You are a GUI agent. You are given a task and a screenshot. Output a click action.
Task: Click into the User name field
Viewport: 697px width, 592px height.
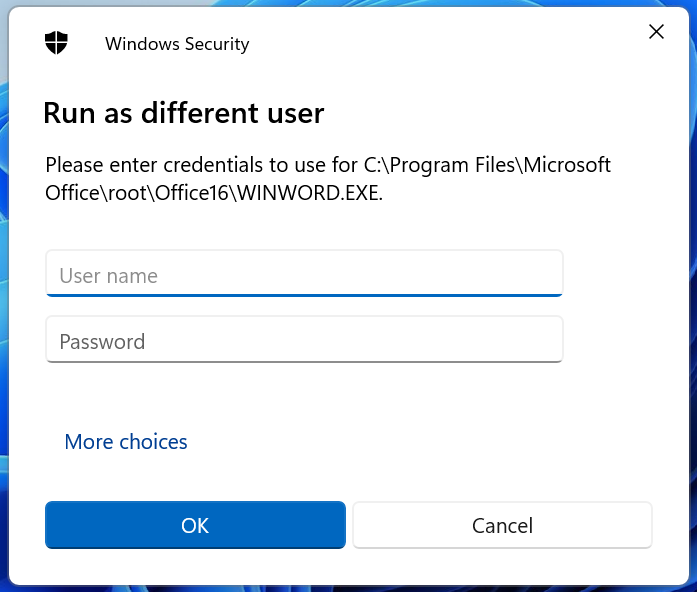pos(304,274)
